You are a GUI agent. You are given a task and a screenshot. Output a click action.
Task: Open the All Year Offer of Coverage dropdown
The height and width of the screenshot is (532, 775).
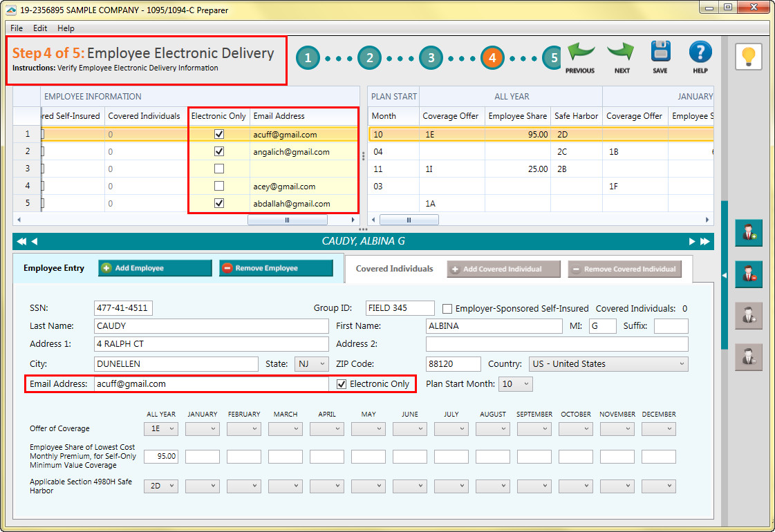click(x=160, y=428)
